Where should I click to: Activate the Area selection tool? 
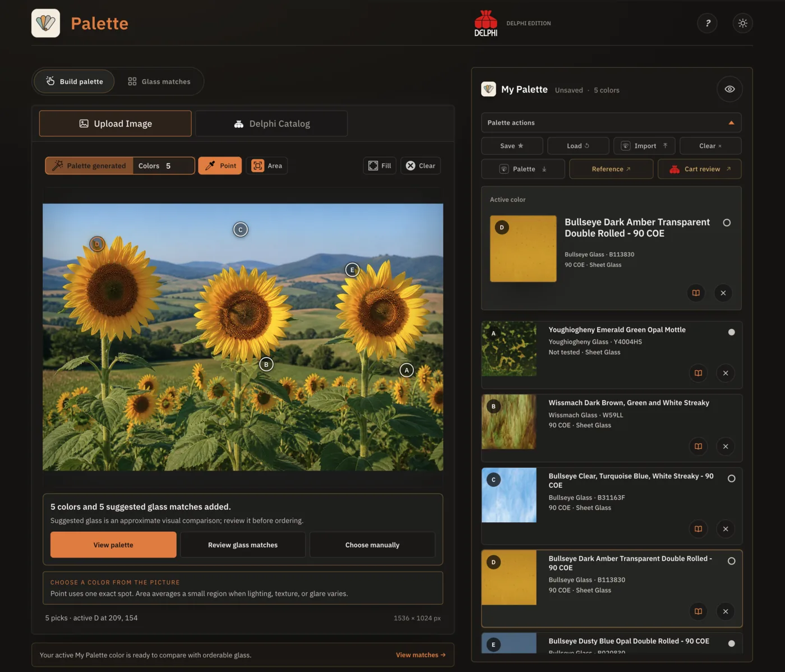267,165
